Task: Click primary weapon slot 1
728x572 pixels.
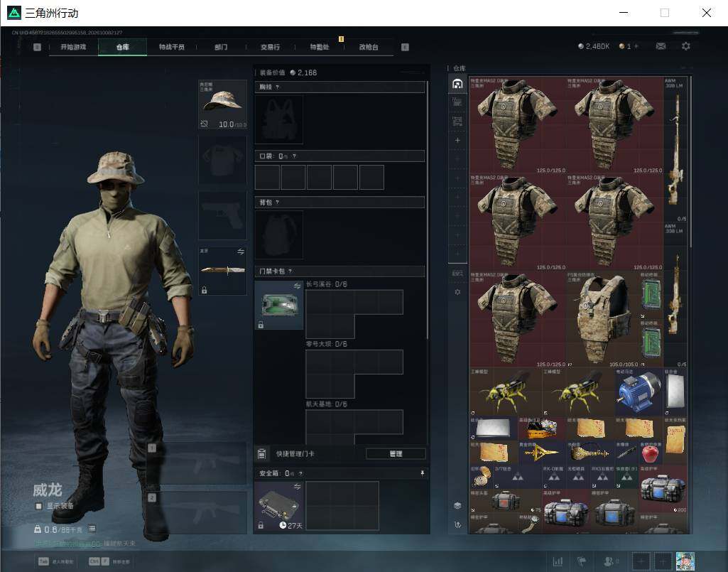Action: point(197,464)
